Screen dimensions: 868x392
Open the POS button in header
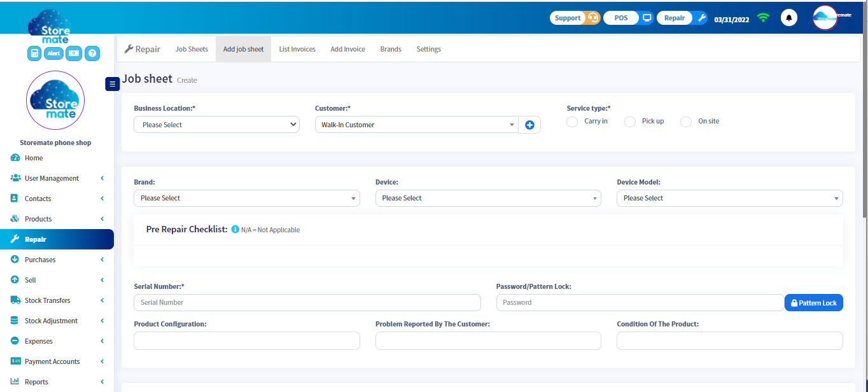(628, 18)
